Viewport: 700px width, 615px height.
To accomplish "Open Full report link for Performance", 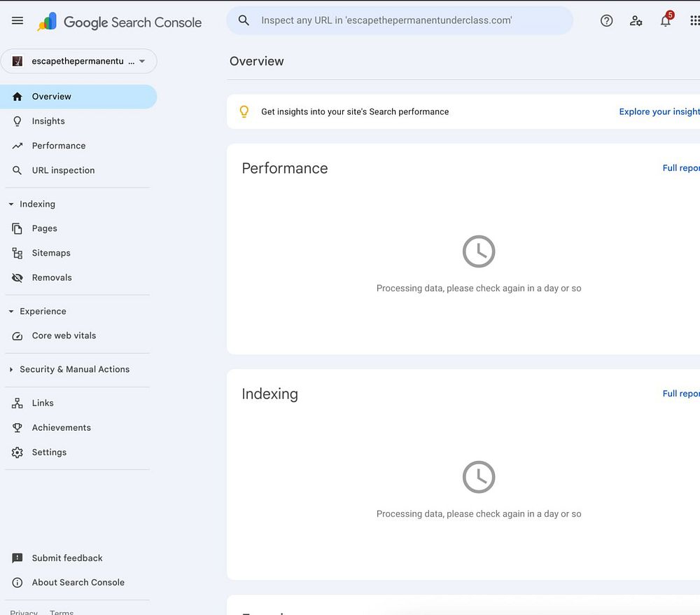I will click(680, 168).
